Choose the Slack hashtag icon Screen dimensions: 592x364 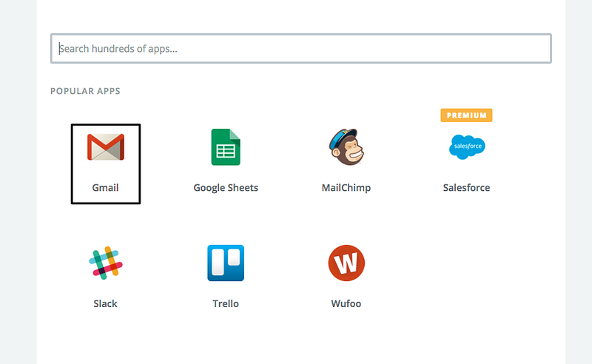click(x=106, y=263)
